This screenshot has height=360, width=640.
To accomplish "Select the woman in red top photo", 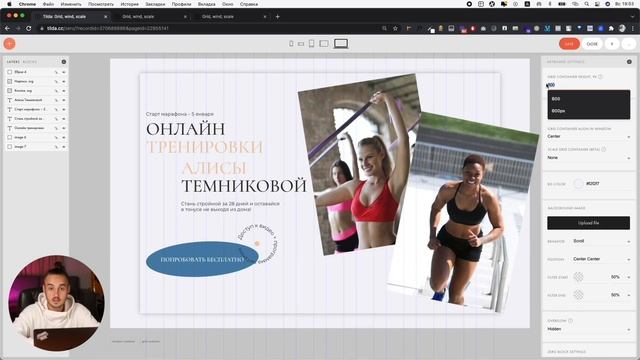I will coord(359,163).
